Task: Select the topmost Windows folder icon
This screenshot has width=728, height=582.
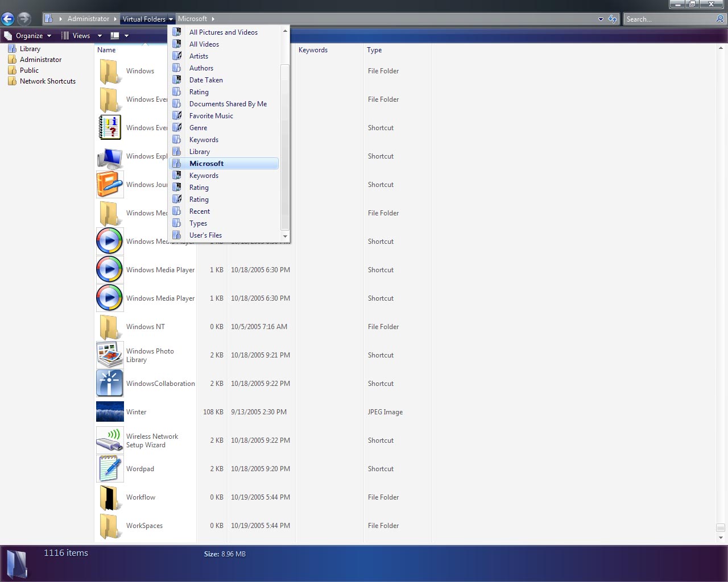Action: [x=110, y=71]
